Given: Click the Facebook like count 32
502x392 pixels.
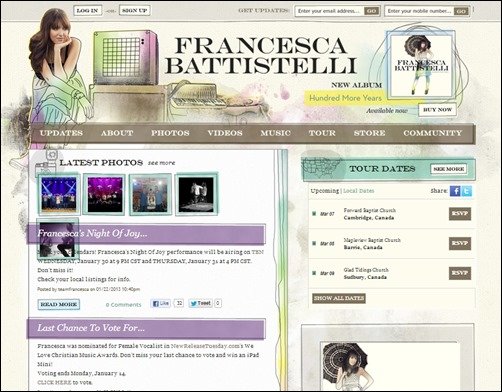Looking at the screenshot, I should 179,303.
